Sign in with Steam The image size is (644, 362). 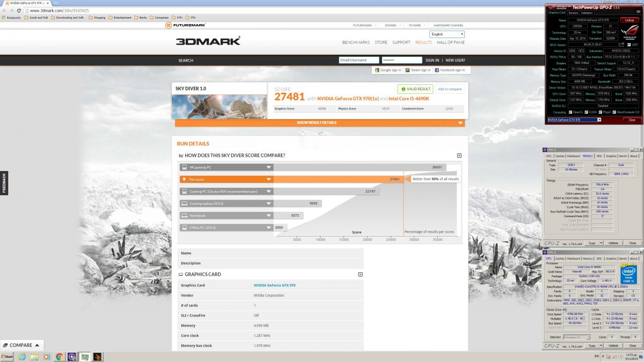[x=419, y=70]
